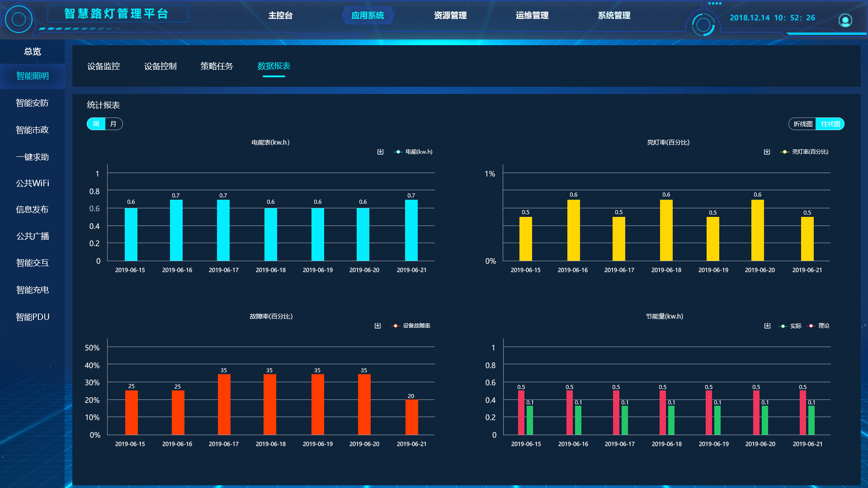This screenshot has height=488, width=868.
Task: Select 智能安防 in sidebar
Action: [x=32, y=103]
